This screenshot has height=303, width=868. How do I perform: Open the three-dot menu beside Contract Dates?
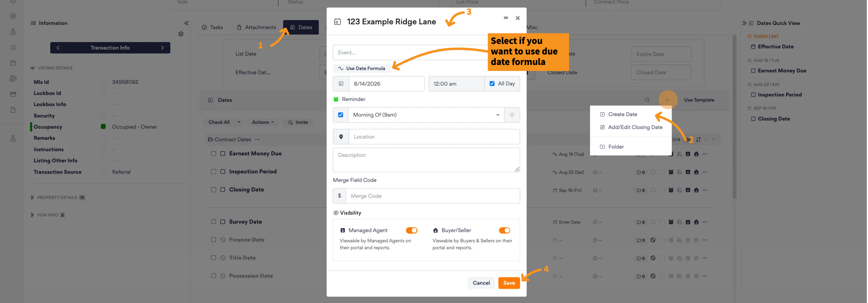point(257,139)
